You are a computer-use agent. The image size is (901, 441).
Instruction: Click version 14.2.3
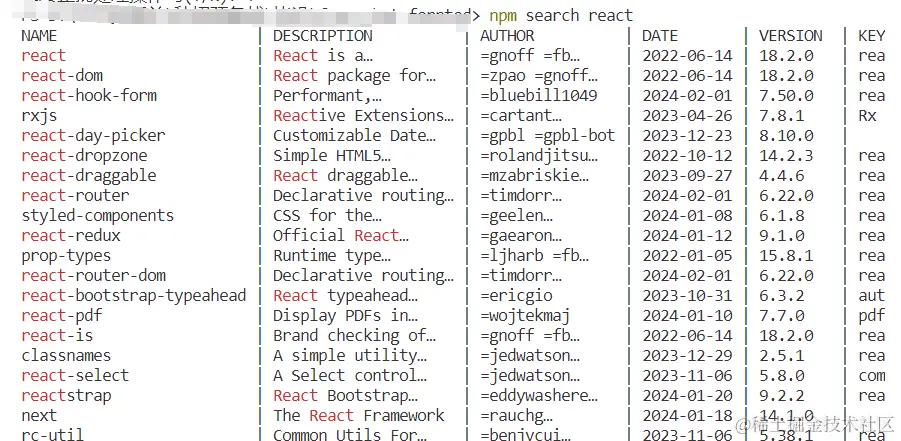[x=786, y=156]
